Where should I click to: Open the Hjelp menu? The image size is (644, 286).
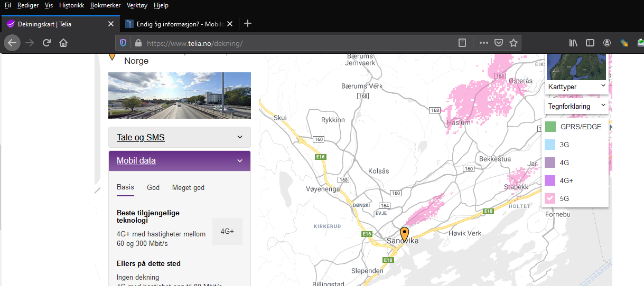pos(161,5)
